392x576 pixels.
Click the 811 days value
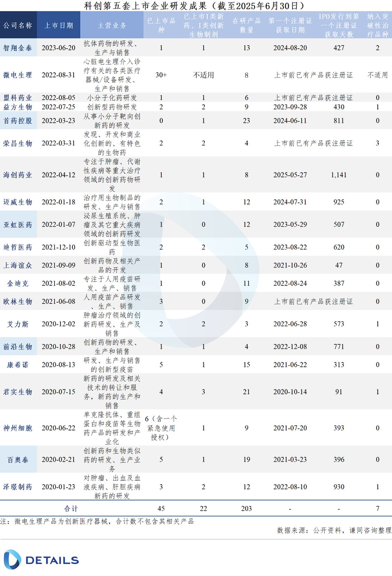coord(339,121)
